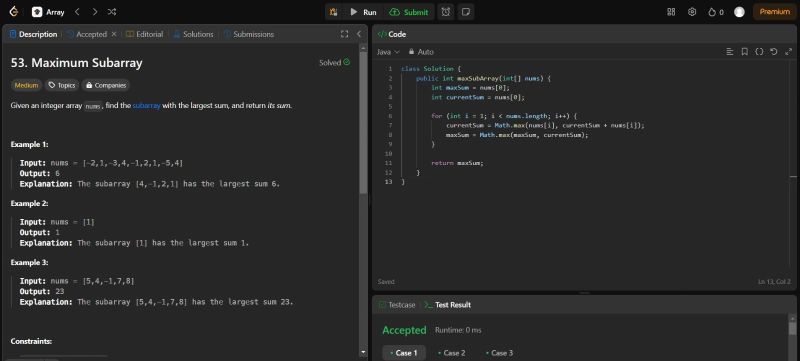800x361 pixels.
Task: Open the Solutions tab
Action: click(x=193, y=34)
